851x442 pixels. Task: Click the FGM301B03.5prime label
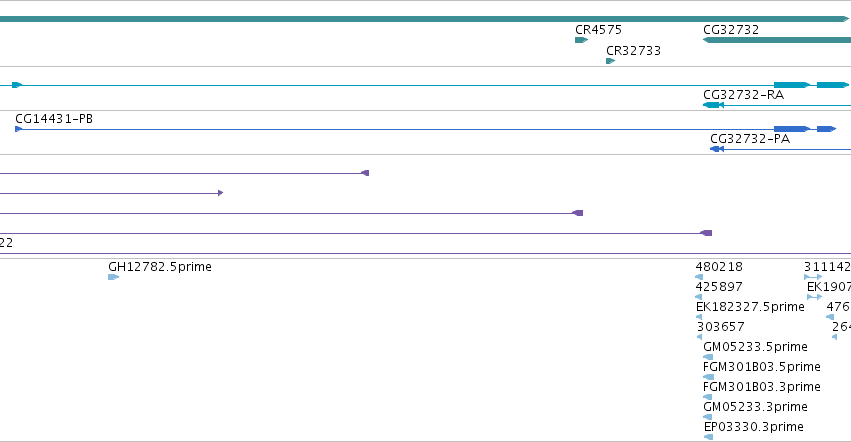(761, 367)
